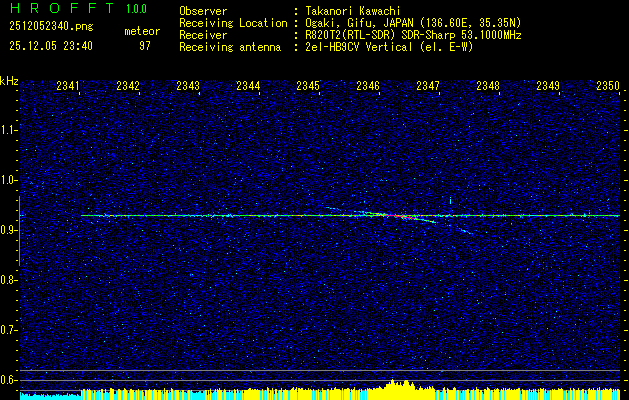This screenshot has width=629, height=400.
Task: Click the 0.6 frequency axis label
Action: click(x=9, y=379)
